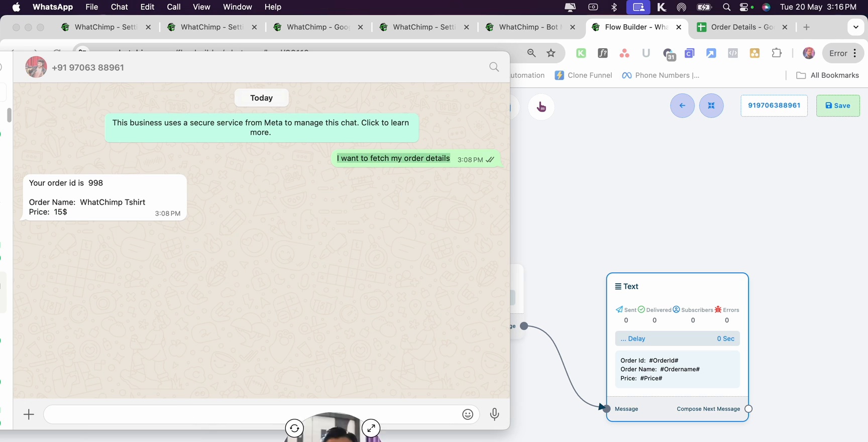The image size is (868, 442).
Task: Open the All Bookmarks folder
Action: tap(828, 75)
